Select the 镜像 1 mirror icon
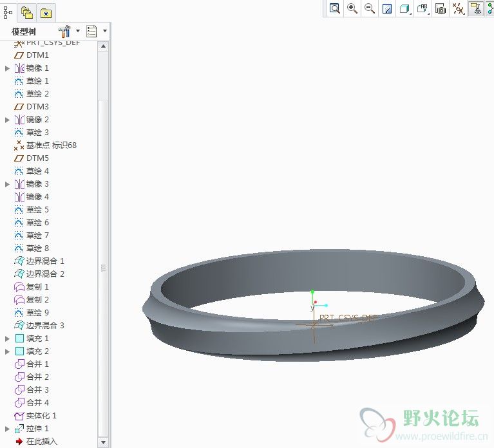 (19, 68)
